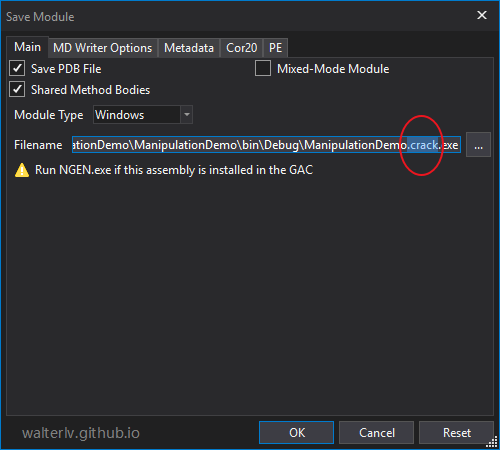
Task: Close the Save Module dialog
Action: (482, 15)
